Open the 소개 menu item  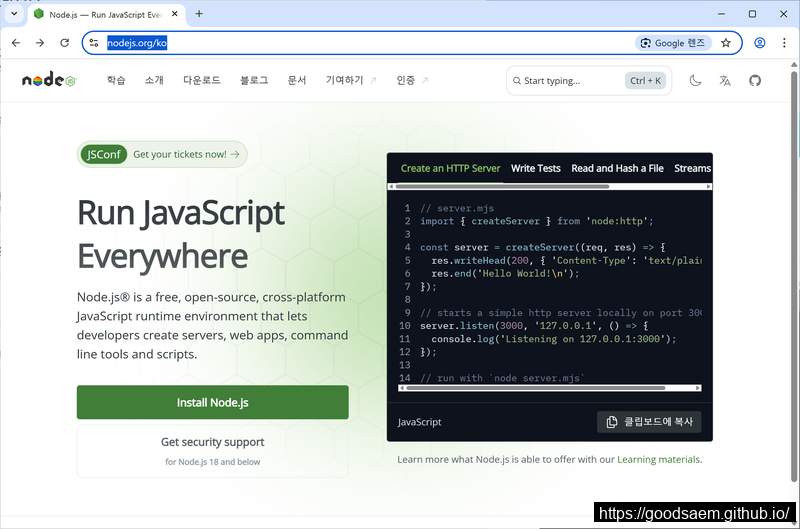154,80
